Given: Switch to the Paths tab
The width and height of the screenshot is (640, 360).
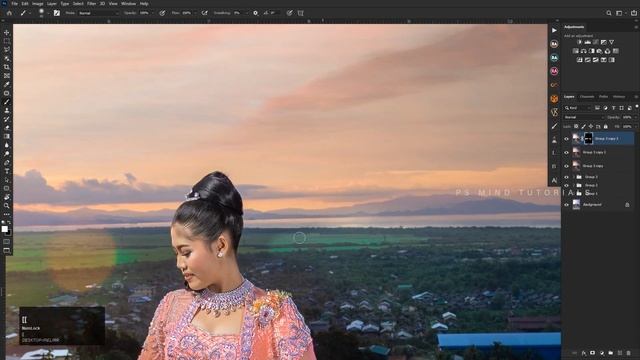Looking at the screenshot, I should (603, 97).
